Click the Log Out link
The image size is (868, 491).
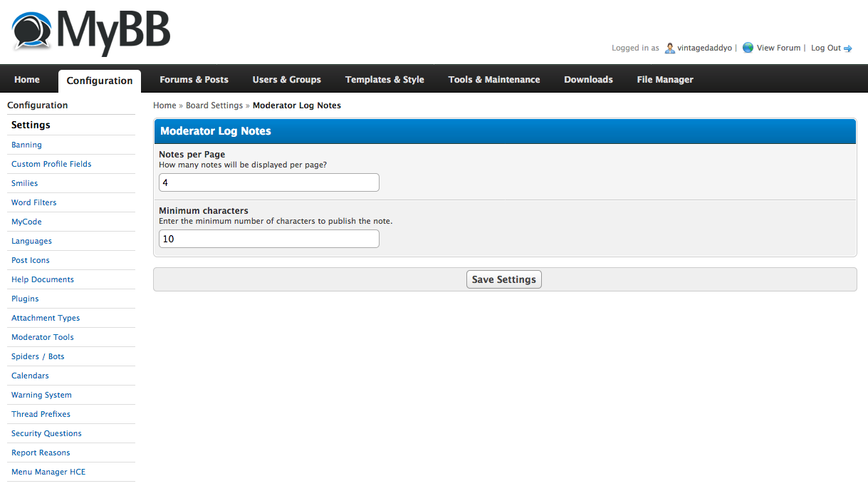(826, 48)
